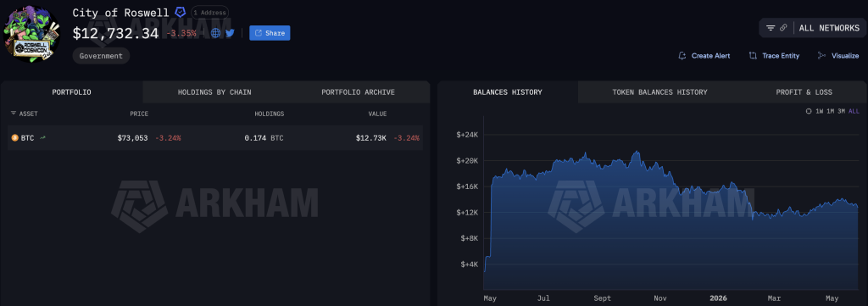This screenshot has height=306, width=868.
Task: Set chart range to 1M
Action: click(831, 111)
